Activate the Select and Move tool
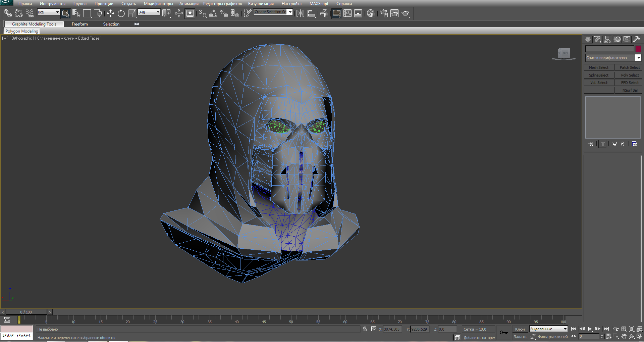Image resolution: width=644 pixels, height=342 pixels. [x=110, y=13]
